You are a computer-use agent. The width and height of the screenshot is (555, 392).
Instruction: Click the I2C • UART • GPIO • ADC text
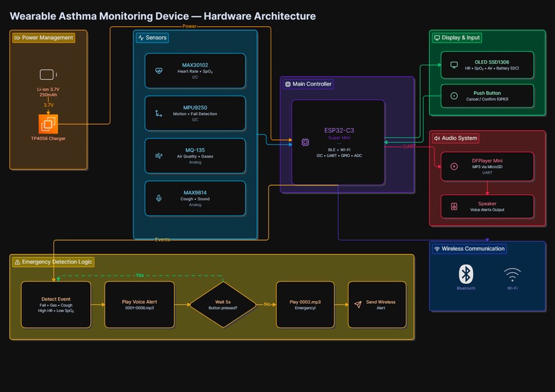click(x=339, y=156)
